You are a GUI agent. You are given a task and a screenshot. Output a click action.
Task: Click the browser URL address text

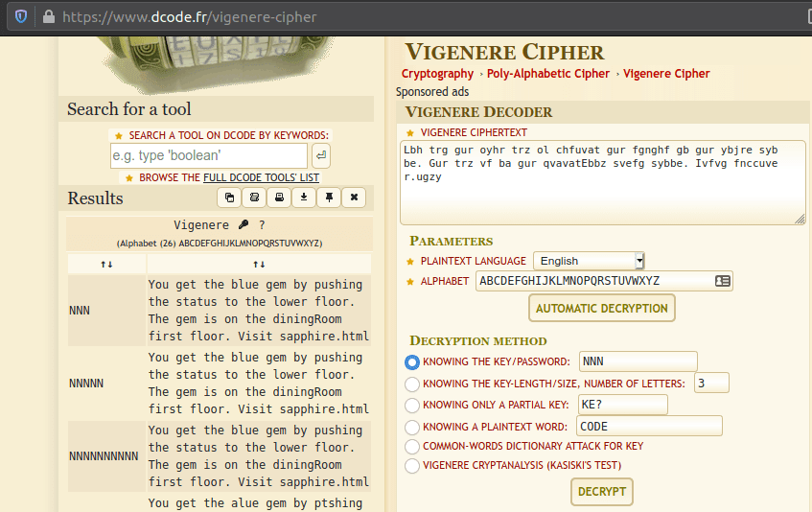pos(189,17)
